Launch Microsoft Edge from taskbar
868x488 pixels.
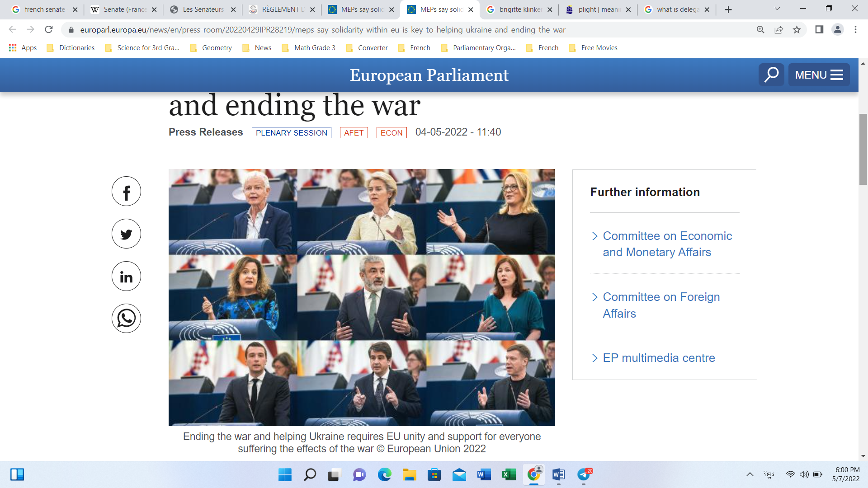[384, 474]
